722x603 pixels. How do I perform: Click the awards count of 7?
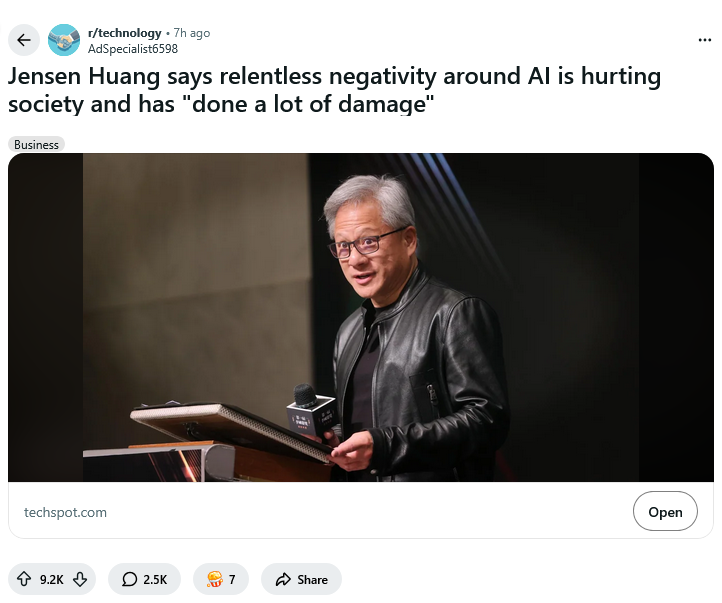coord(232,580)
